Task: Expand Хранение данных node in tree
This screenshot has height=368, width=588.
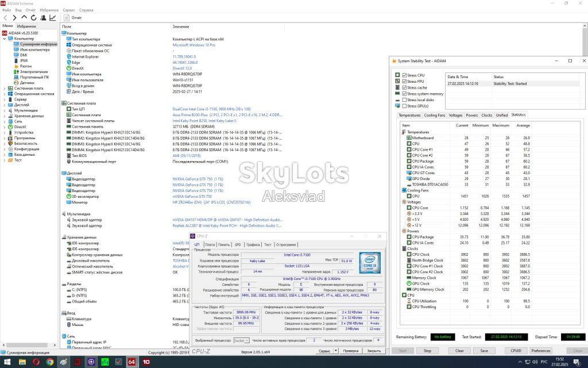Action: pos(4,116)
